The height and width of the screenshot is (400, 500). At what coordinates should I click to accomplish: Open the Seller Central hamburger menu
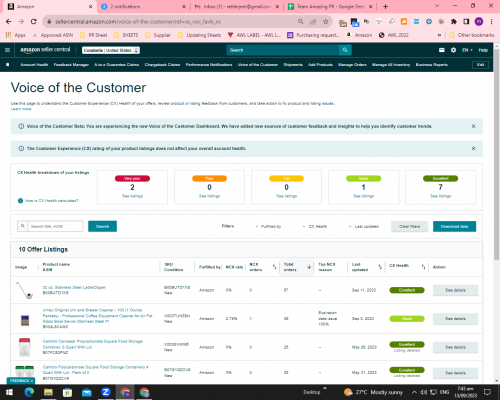(x=7, y=50)
